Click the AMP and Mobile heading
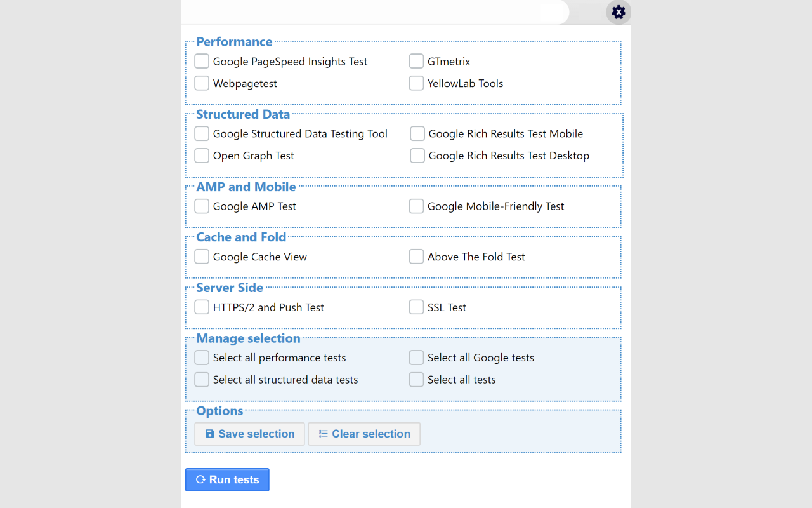This screenshot has height=508, width=812. (x=246, y=187)
